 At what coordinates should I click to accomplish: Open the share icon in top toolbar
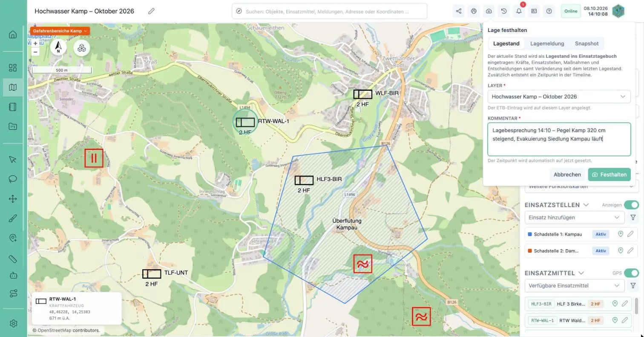tap(459, 11)
